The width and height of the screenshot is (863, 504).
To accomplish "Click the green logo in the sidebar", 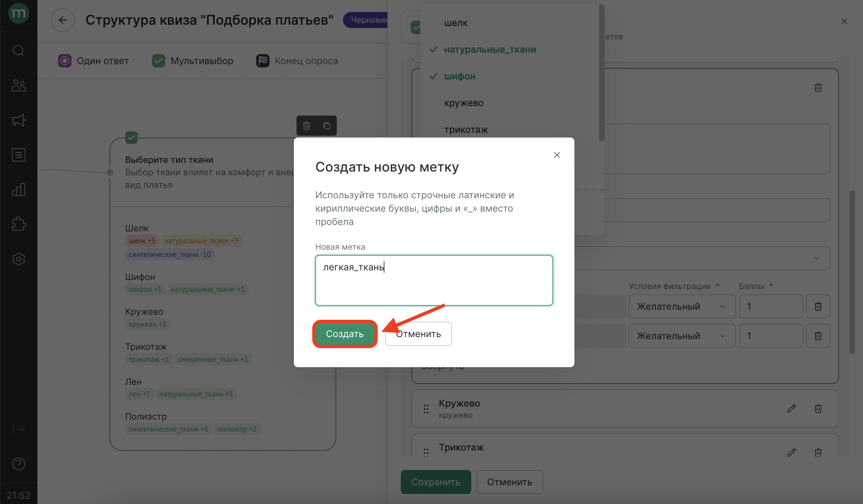I will [18, 14].
